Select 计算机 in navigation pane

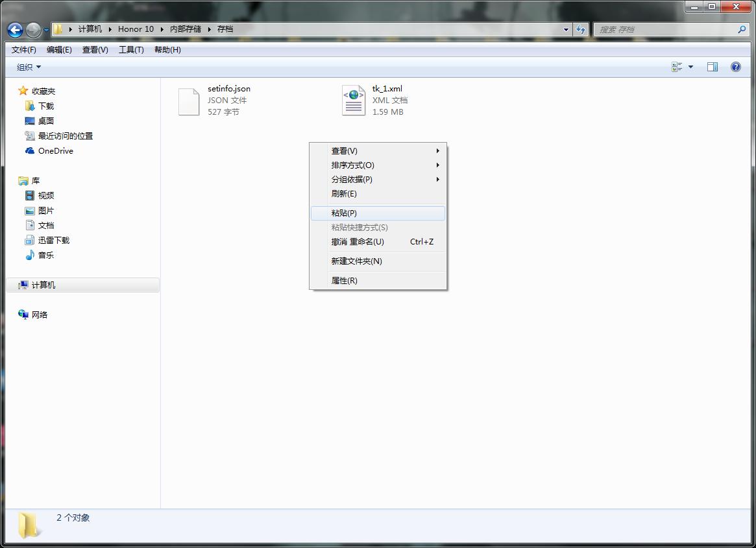click(83, 285)
